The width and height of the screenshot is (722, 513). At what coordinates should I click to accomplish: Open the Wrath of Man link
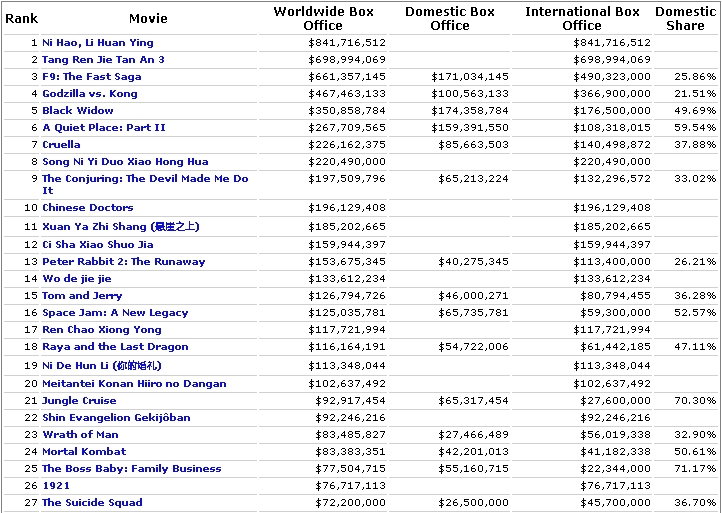pyautogui.click(x=80, y=435)
